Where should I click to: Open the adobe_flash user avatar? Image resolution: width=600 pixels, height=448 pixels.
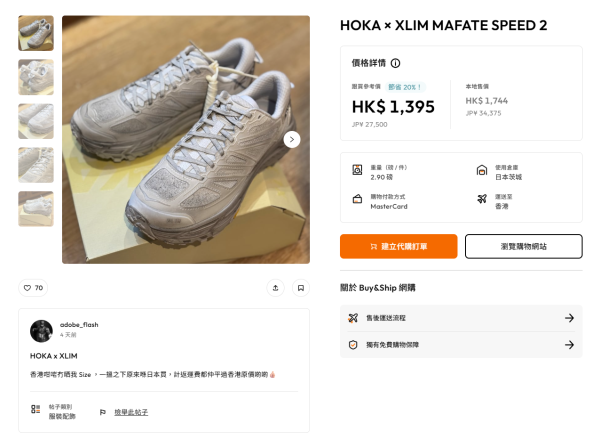[x=41, y=331]
